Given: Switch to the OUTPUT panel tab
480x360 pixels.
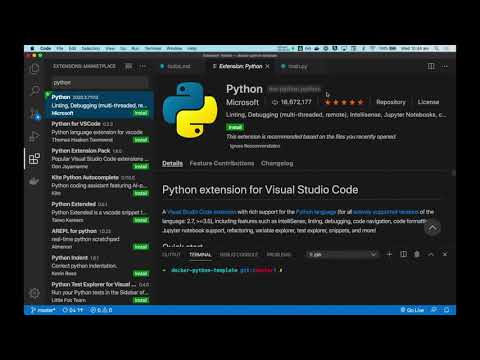Looking at the screenshot, I should coord(171,254).
